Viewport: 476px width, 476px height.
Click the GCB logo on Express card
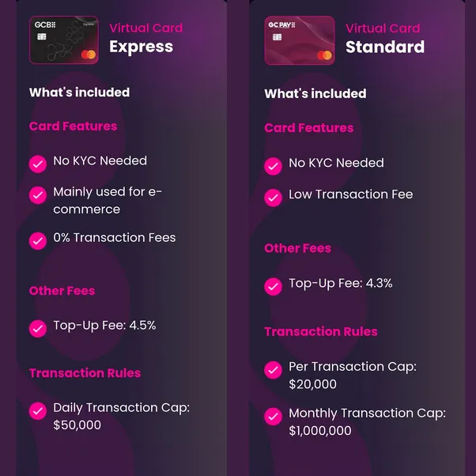coord(45,25)
